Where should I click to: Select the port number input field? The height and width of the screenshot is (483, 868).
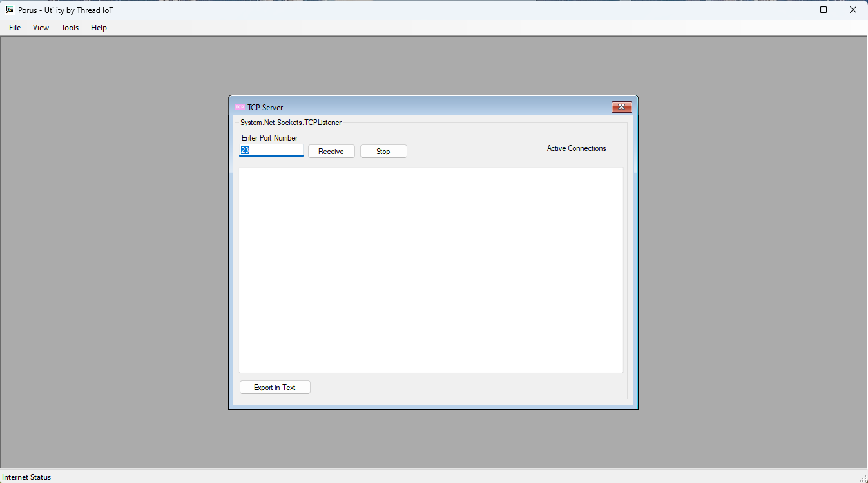pyautogui.click(x=271, y=150)
